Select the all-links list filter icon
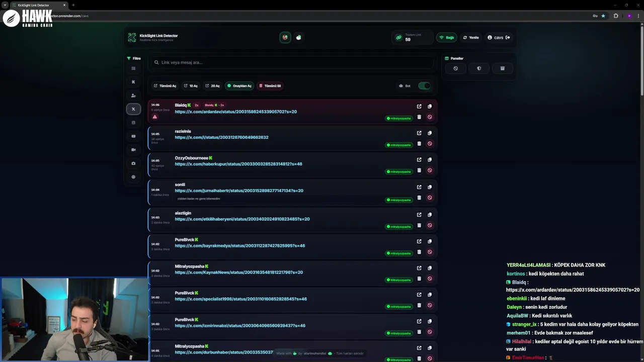Screen dimensions: 644x362 [133, 68]
